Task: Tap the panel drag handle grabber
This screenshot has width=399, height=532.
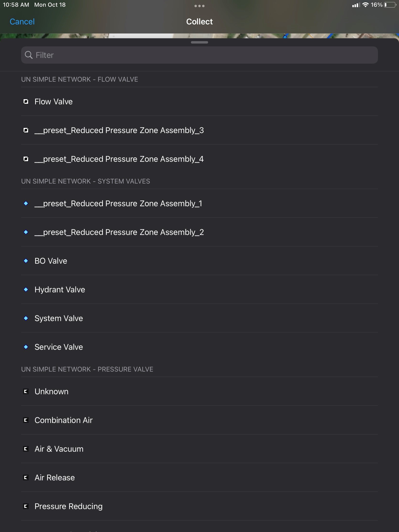Action: (x=199, y=42)
